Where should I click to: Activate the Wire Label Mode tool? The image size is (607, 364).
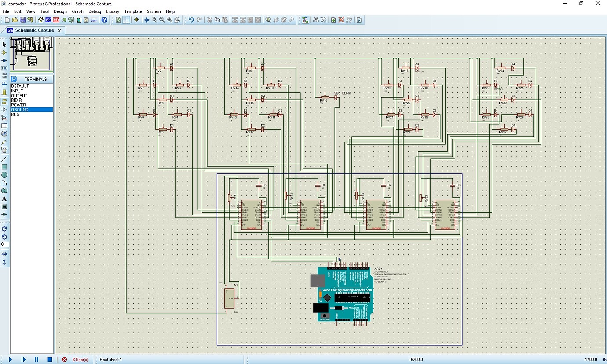[4, 68]
